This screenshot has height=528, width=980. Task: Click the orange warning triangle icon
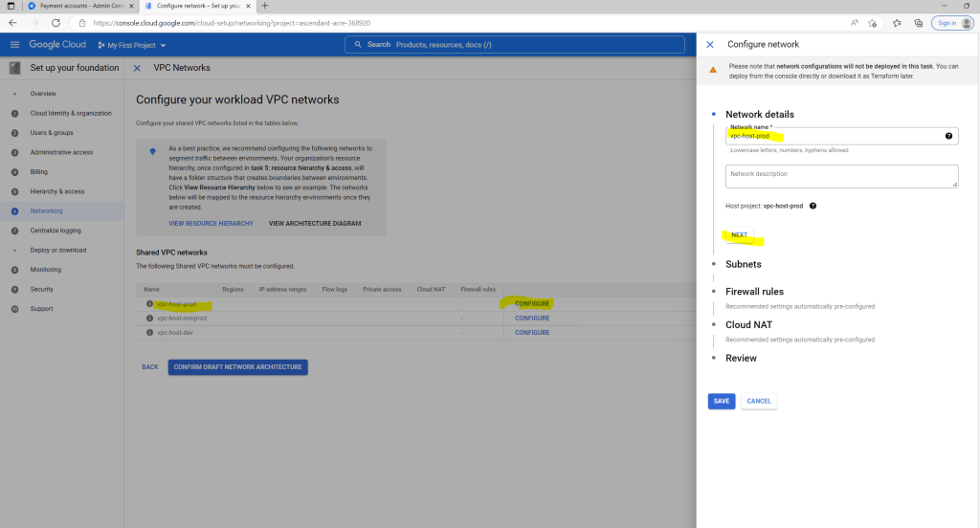pyautogui.click(x=712, y=70)
